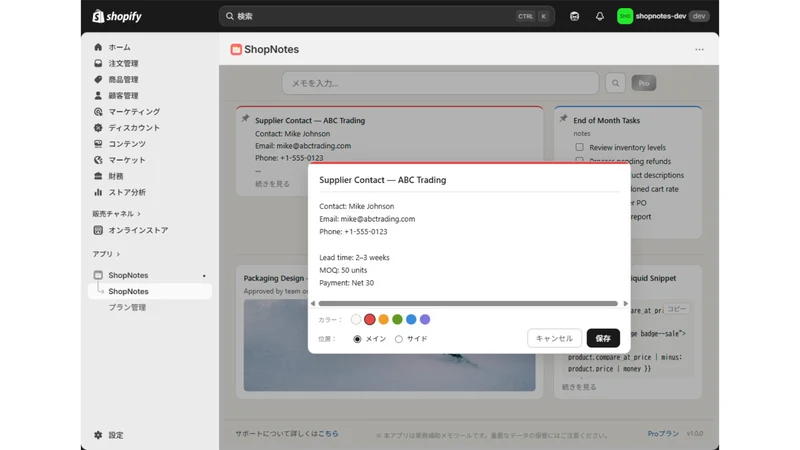Click the dialog horizontal scrollbar left arrow
Image resolution: width=800 pixels, height=450 pixels.
pyautogui.click(x=313, y=304)
